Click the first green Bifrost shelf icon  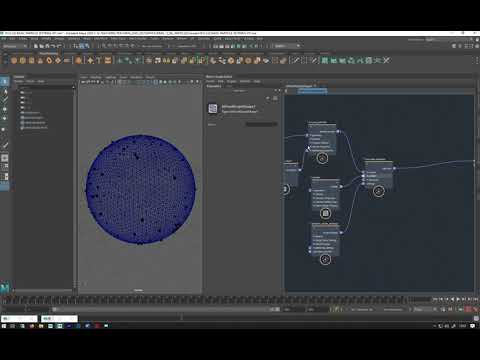click(325, 60)
